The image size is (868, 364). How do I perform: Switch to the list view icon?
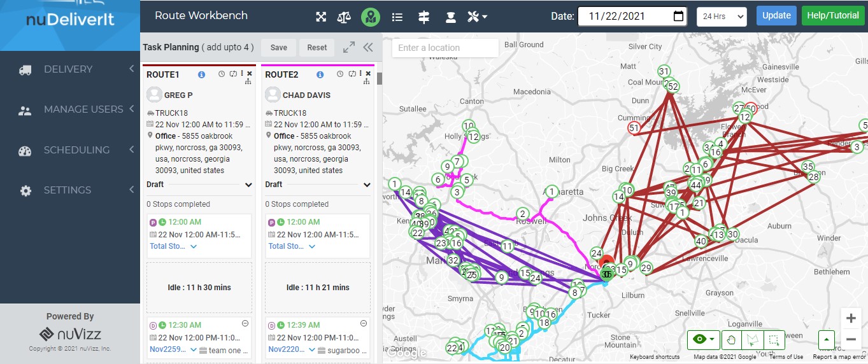point(397,17)
